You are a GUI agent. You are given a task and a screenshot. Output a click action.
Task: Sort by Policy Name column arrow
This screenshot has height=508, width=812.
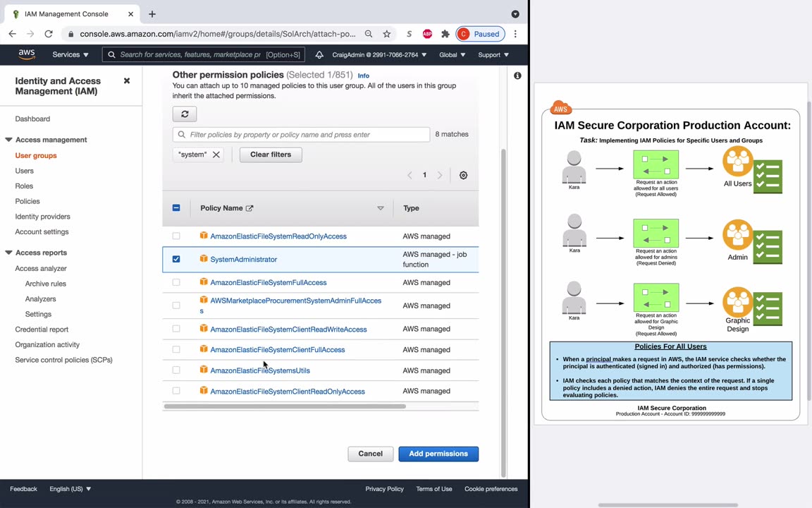[x=381, y=208]
